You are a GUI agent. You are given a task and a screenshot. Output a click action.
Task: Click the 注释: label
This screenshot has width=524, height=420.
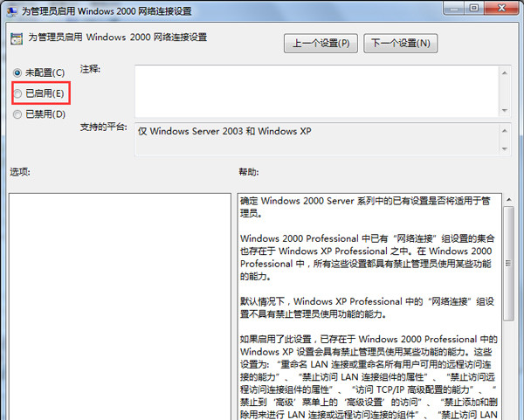(x=90, y=68)
